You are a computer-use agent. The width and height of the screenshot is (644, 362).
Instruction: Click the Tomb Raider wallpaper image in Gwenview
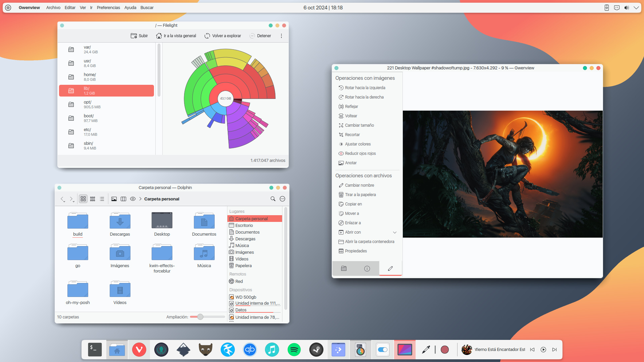[x=502, y=174]
